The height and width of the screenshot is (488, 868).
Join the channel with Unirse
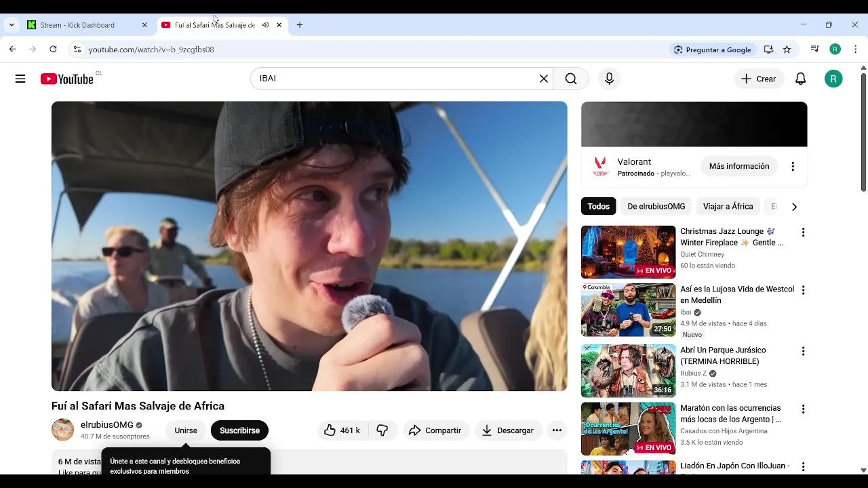186,430
